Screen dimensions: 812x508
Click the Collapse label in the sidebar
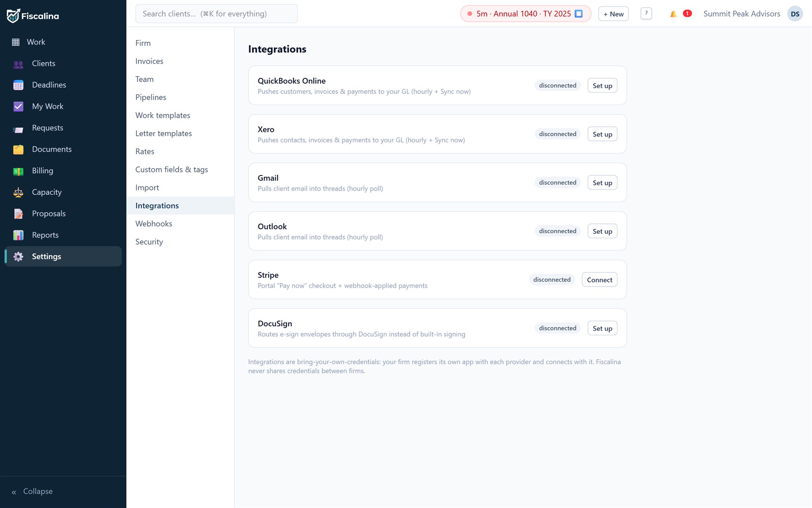[38, 491]
